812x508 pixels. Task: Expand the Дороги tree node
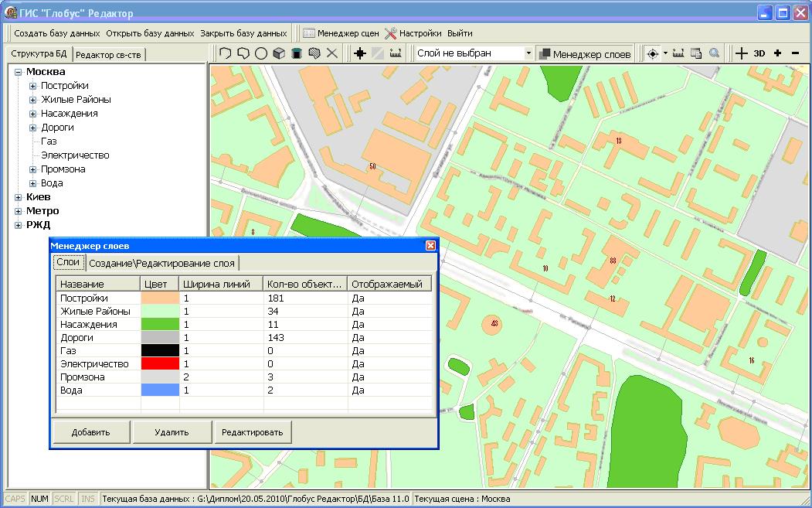coord(32,128)
